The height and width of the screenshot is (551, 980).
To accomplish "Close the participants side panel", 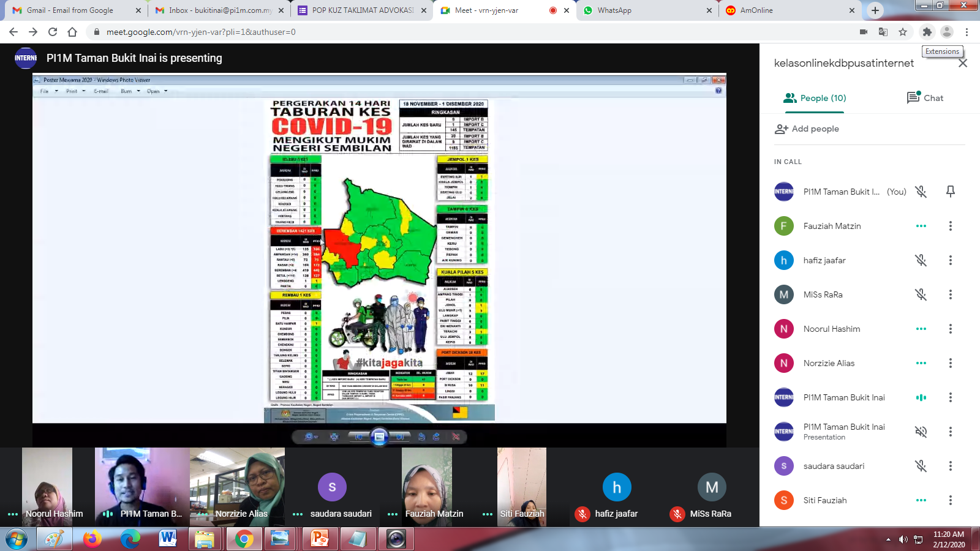I will [962, 63].
